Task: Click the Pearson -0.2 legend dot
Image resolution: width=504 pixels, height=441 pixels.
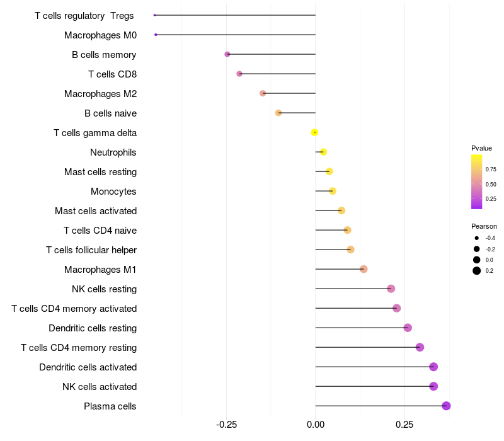Action: [x=477, y=249]
